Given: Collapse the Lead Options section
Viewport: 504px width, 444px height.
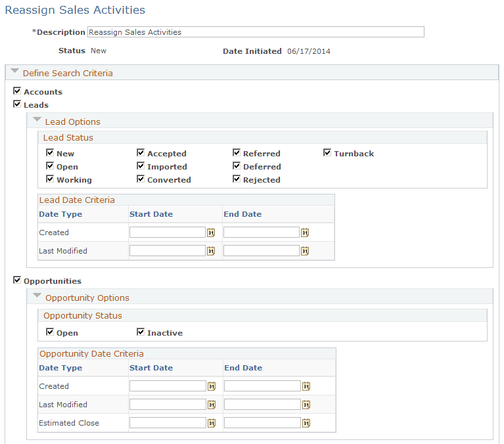Looking at the screenshot, I should [37, 120].
